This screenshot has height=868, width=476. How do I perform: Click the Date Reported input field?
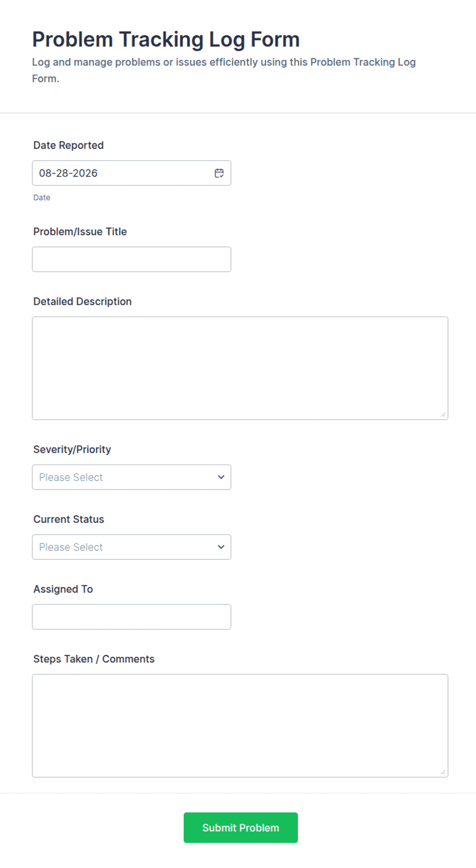click(x=132, y=173)
